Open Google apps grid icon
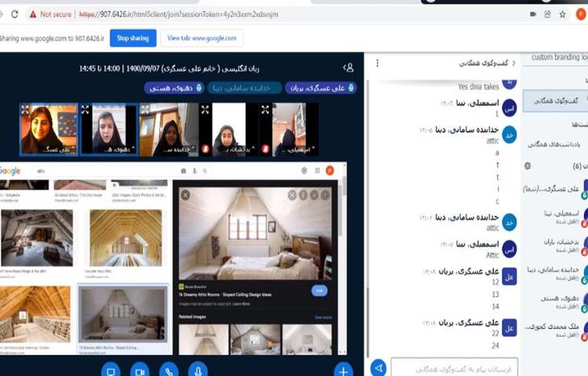 pyautogui.click(x=318, y=171)
